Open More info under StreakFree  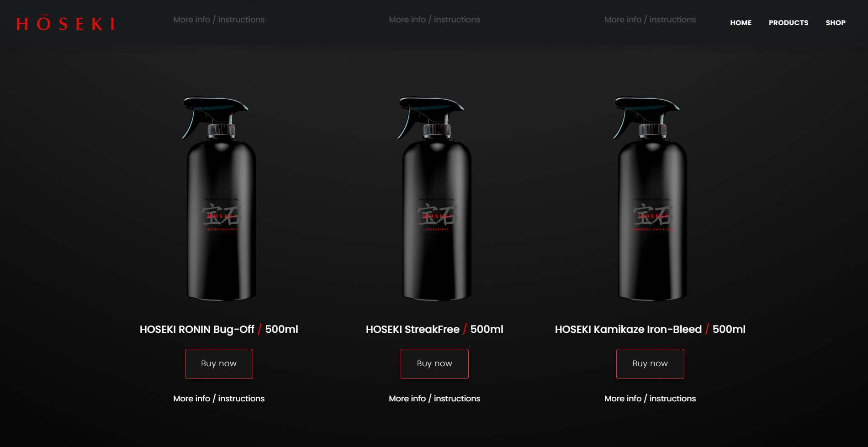[434, 398]
